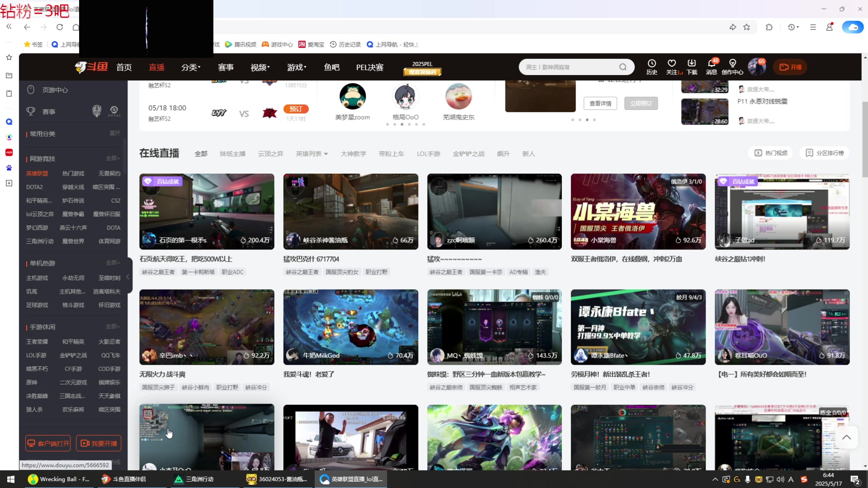Open the 赛事 nav tab
868x488 pixels.
point(226,67)
